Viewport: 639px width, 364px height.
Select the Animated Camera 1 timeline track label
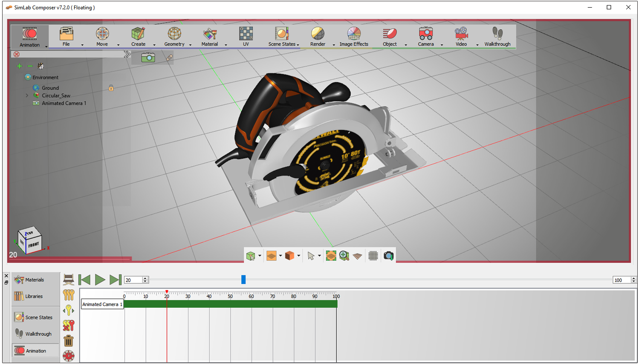[102, 304]
